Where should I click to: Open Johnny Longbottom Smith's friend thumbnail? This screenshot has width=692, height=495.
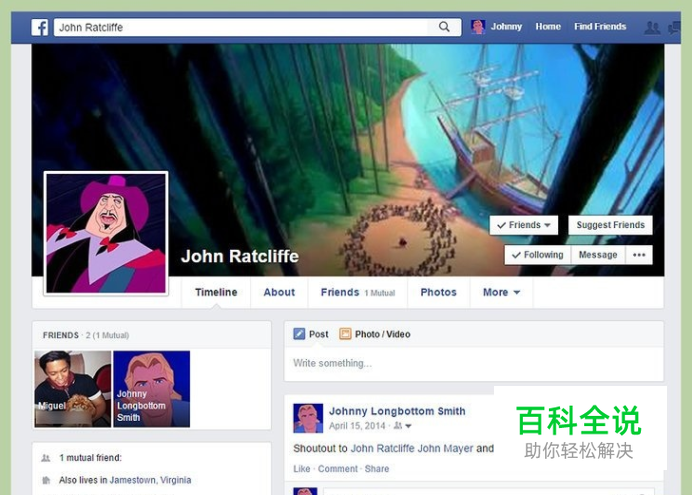[151, 389]
